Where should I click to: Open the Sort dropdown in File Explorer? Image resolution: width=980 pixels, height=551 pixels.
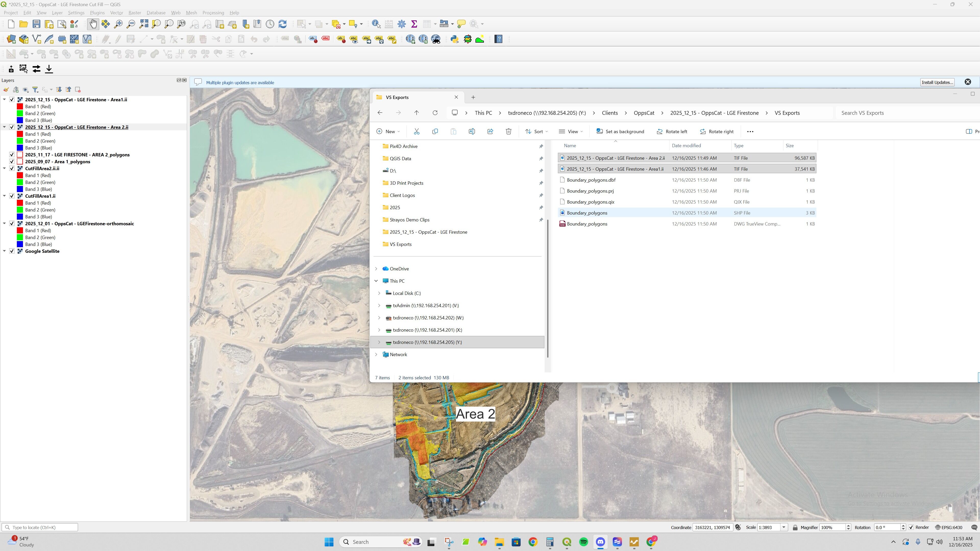pos(536,132)
